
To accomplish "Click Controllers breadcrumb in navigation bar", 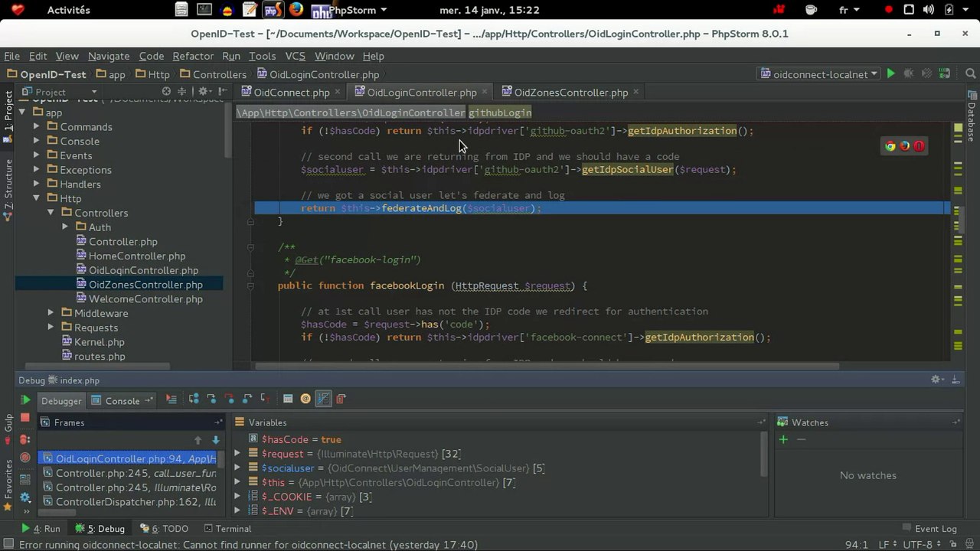I will [212, 74].
